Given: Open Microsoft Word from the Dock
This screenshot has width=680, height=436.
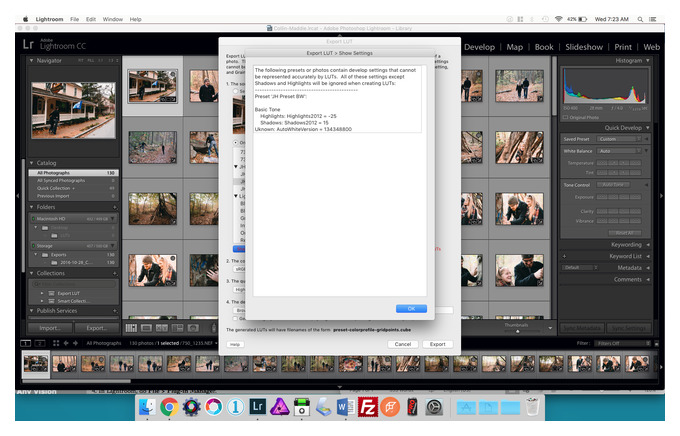Looking at the screenshot, I should tap(346, 407).
